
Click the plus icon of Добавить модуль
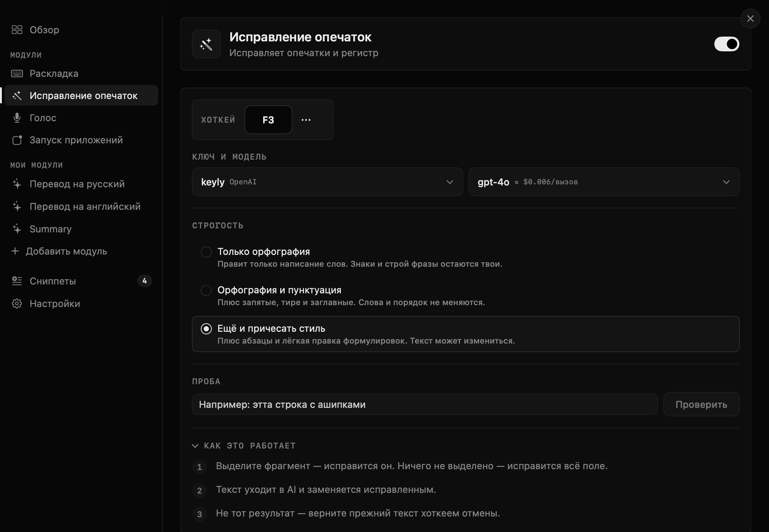[x=15, y=251]
